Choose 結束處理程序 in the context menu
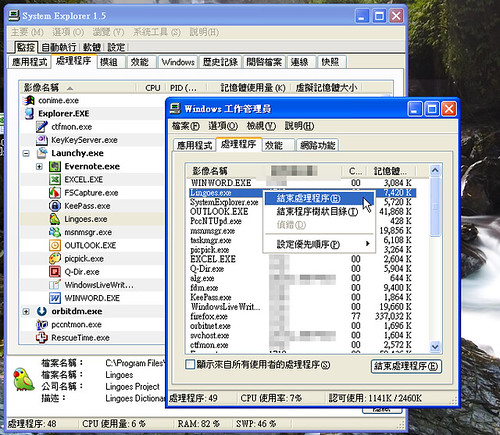 tap(319, 199)
